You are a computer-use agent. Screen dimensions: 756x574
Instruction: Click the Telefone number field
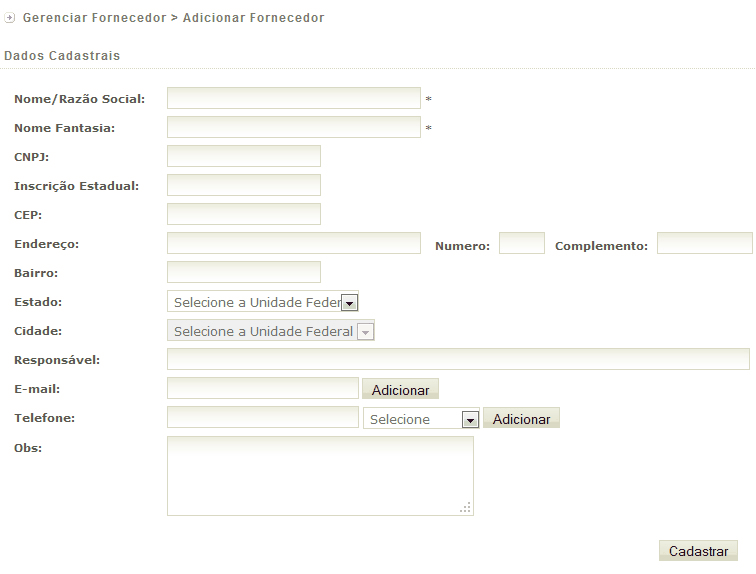pyautogui.click(x=262, y=417)
